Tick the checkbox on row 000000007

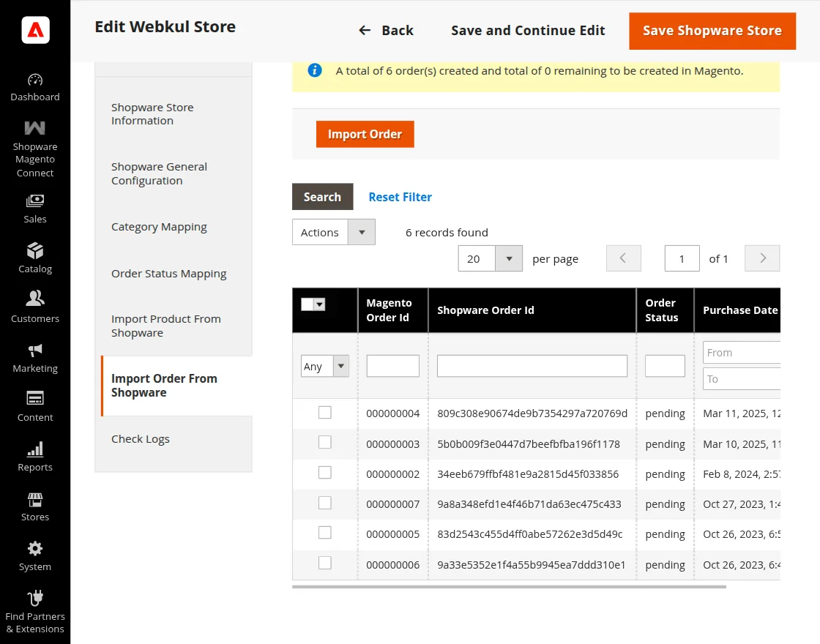pyautogui.click(x=324, y=503)
